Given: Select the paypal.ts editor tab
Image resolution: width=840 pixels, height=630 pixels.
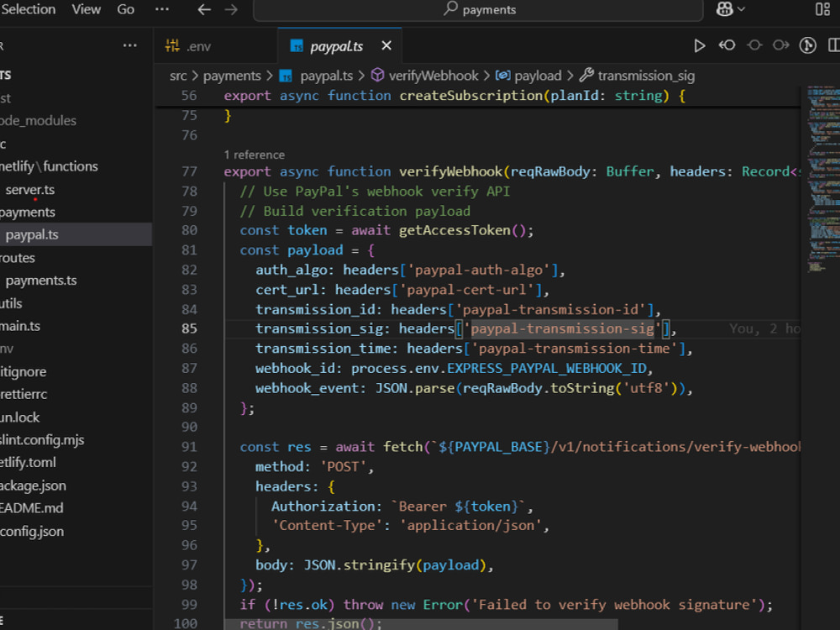Looking at the screenshot, I should 337,46.
